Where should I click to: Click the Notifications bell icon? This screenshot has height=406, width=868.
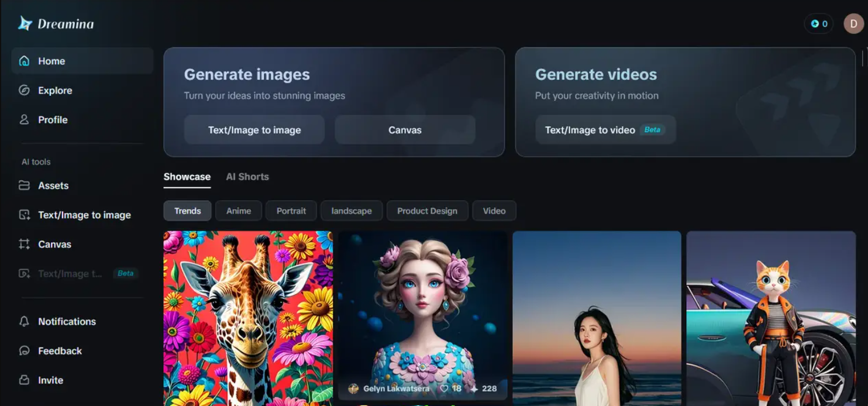24,321
